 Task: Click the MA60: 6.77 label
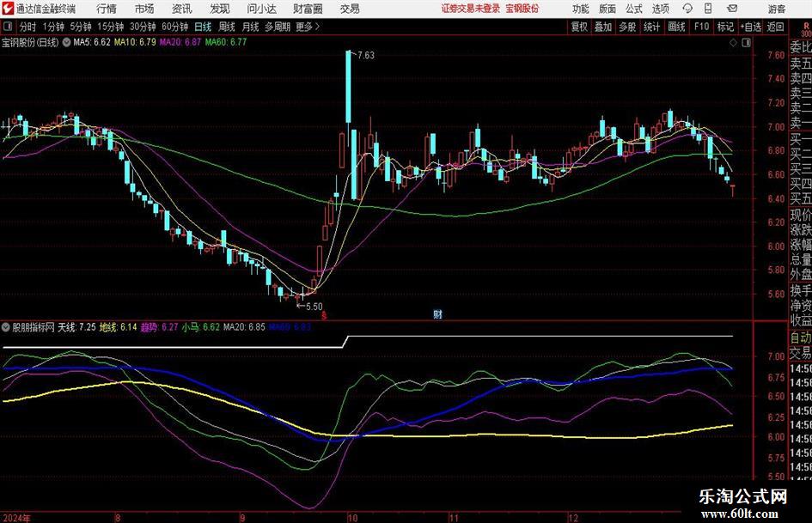pos(226,42)
